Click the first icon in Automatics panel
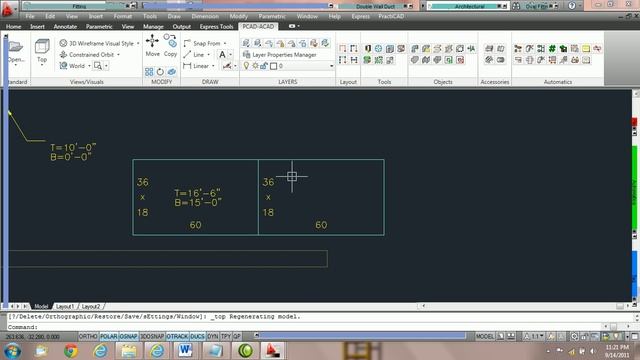The height and width of the screenshot is (360, 640). click(x=518, y=49)
